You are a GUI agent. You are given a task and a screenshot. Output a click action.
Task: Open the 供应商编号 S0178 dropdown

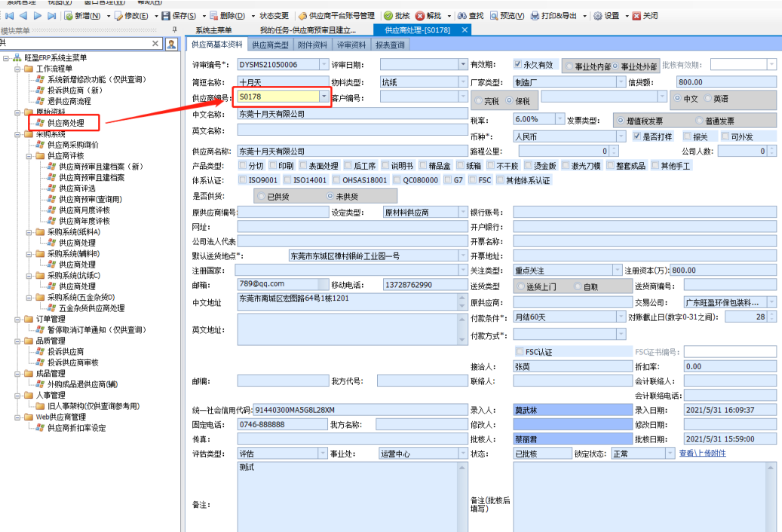(324, 96)
